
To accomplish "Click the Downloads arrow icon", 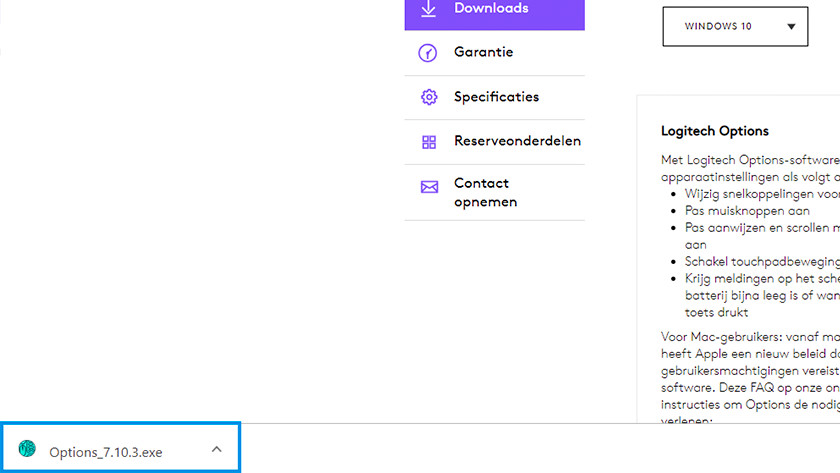I will tap(428, 8).
